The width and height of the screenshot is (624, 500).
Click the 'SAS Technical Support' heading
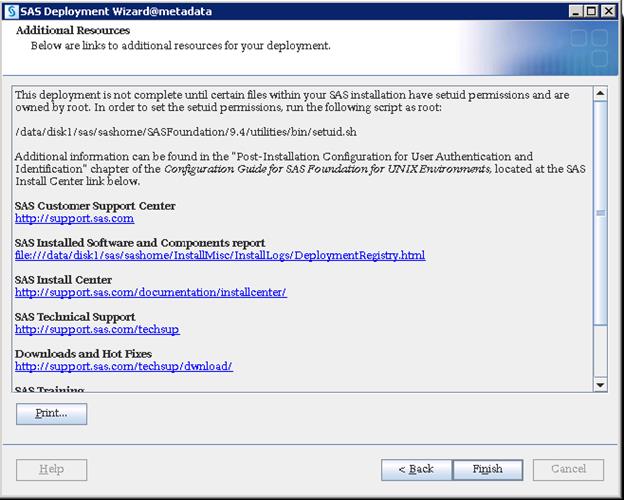point(75,317)
